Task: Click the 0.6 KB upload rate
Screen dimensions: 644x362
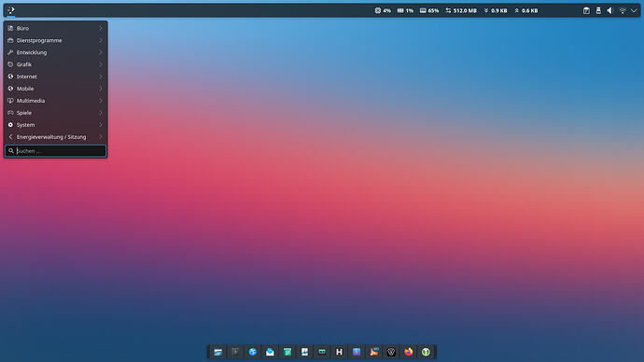Action: 526,10
